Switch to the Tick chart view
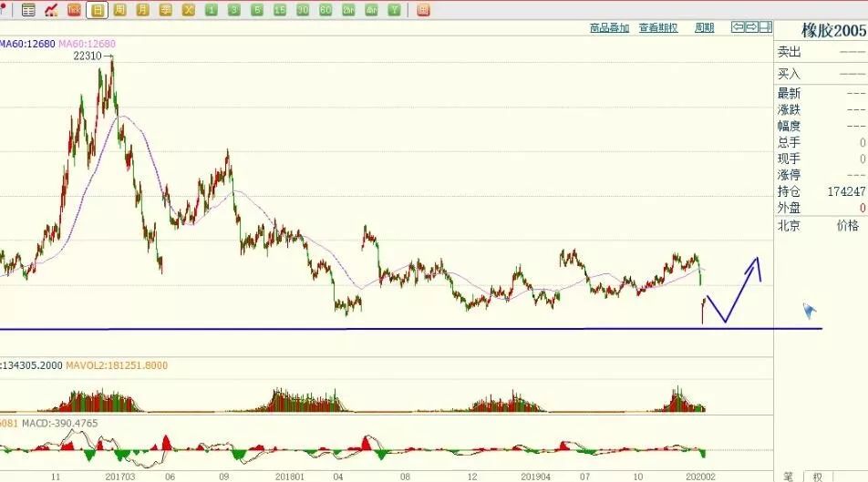The width and height of the screenshot is (868, 482). tap(74, 9)
